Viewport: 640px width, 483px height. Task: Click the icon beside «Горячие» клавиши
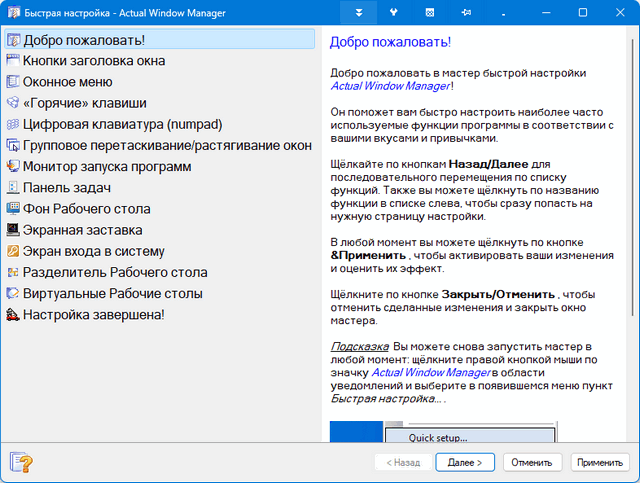coord(13,103)
